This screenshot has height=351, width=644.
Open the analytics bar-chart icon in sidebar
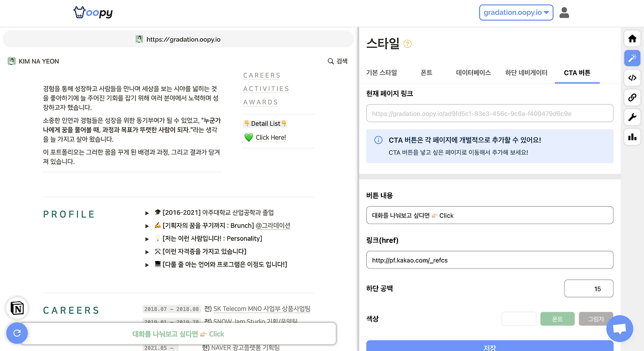coord(632,136)
